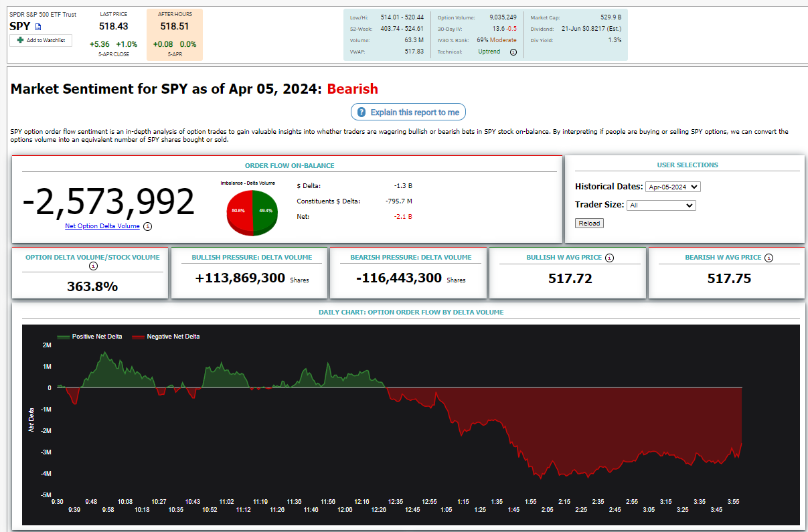Follow the Net Option Delta Volume link
Image resolution: width=808 pixels, height=532 pixels.
tap(102, 226)
